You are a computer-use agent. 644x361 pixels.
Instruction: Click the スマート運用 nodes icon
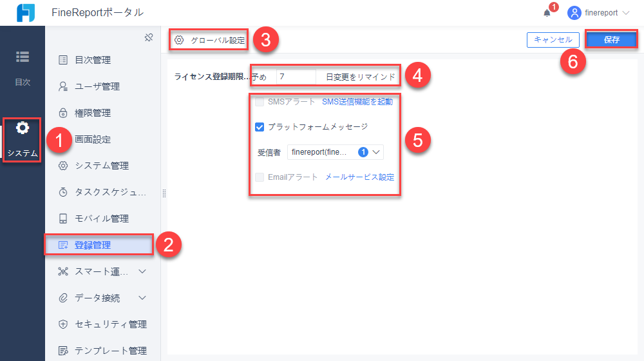[x=63, y=271]
